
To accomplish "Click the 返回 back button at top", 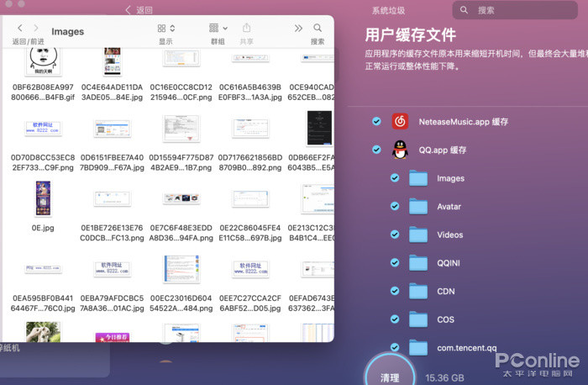I will point(139,10).
